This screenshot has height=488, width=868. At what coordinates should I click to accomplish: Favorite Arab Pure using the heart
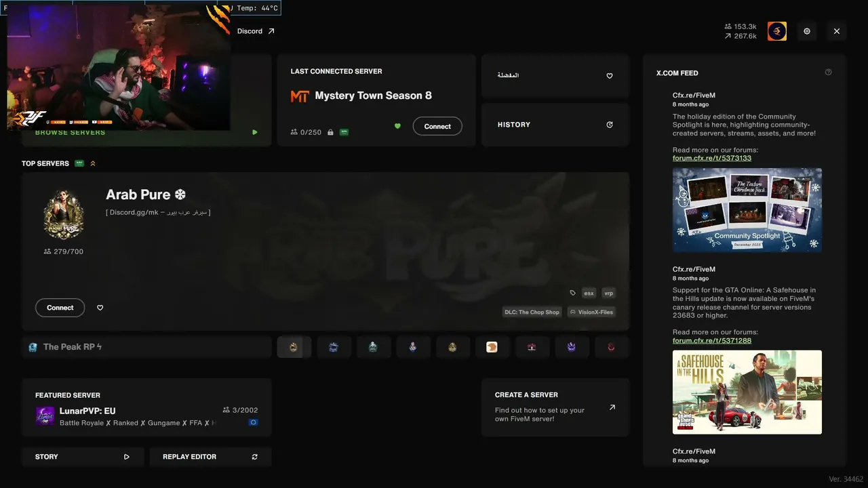pyautogui.click(x=100, y=308)
